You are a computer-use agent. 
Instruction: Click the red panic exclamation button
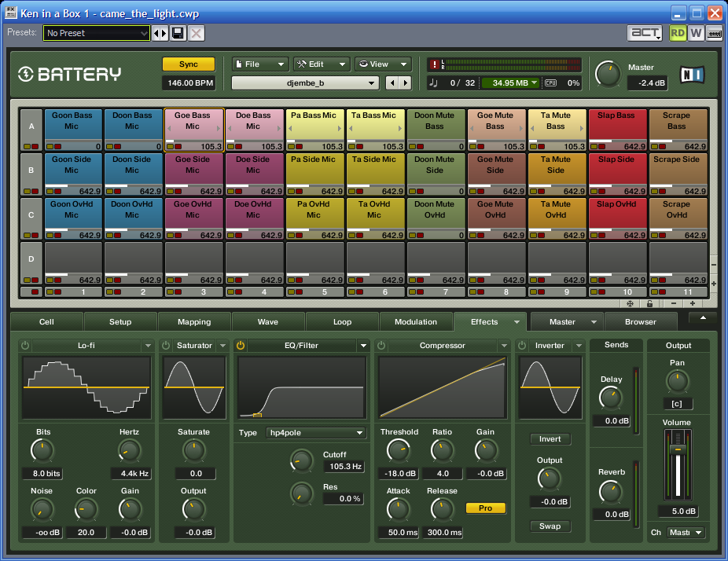point(434,64)
